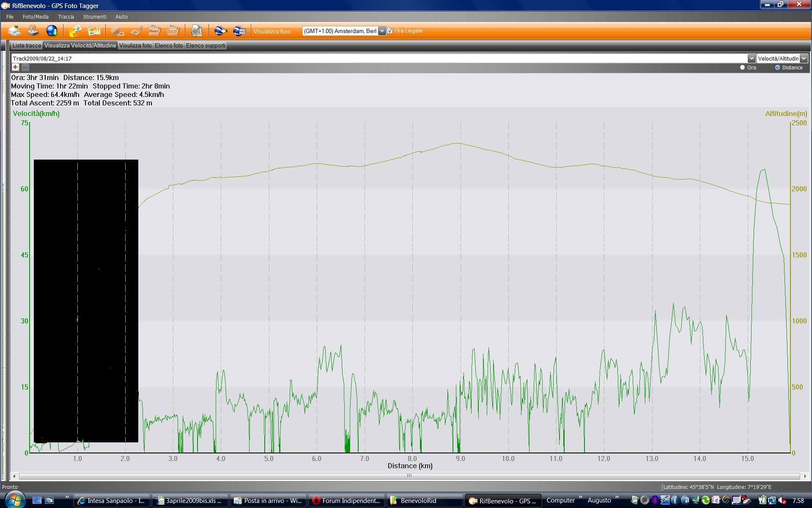Click the Switch Windows quick launch icon
This screenshot has height=508, width=812.
49,500
